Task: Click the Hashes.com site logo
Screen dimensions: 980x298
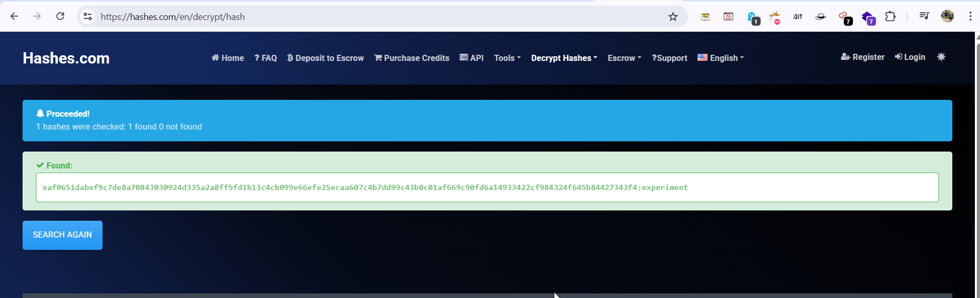Action: tap(66, 58)
